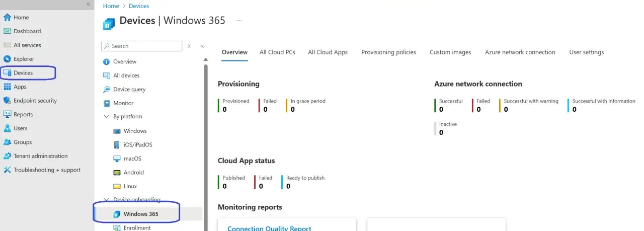Click the Windows platform icon

[x=117, y=131]
